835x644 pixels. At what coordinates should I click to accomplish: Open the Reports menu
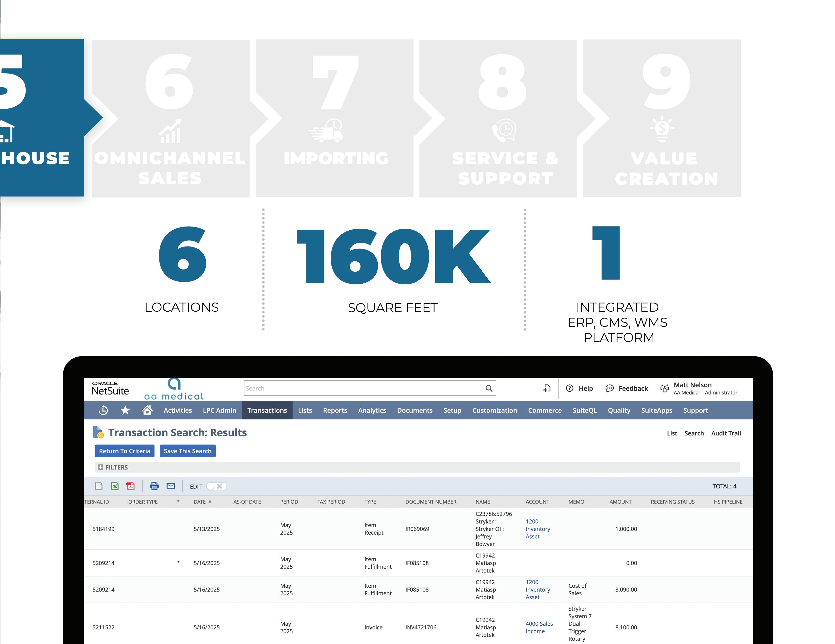click(x=335, y=410)
